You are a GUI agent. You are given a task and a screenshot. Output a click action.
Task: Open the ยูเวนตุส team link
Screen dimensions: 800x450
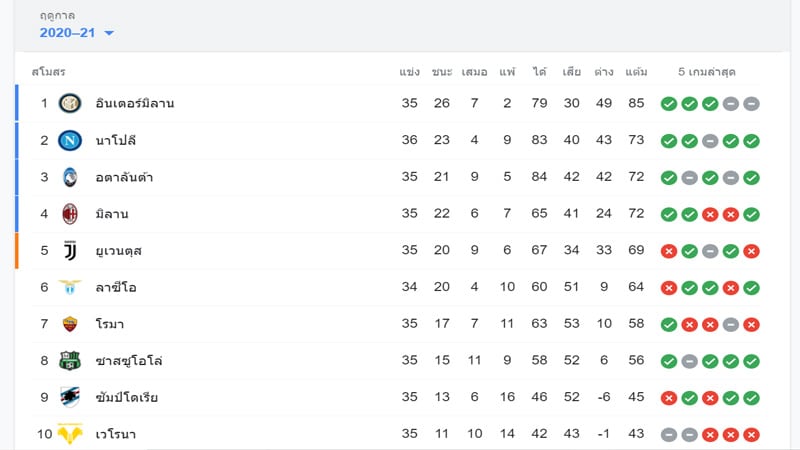pos(119,251)
